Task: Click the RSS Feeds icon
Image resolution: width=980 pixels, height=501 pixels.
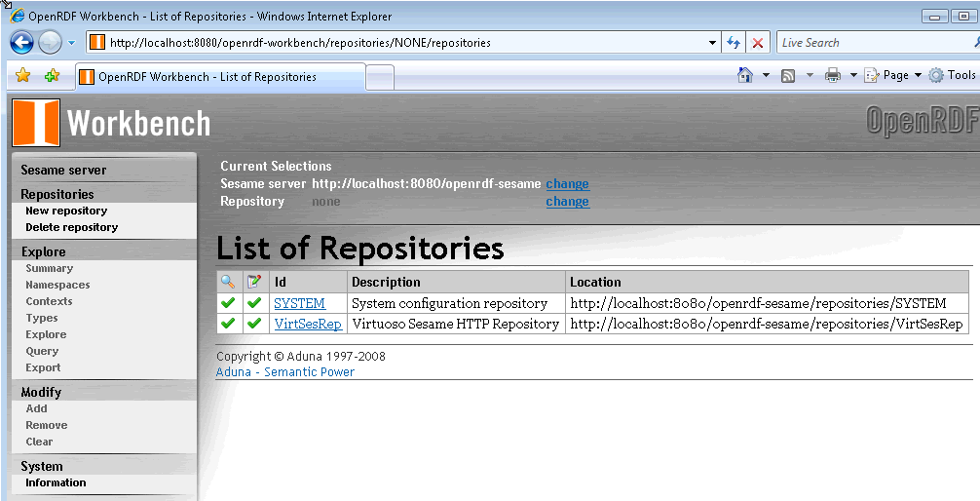Action: 788,75
